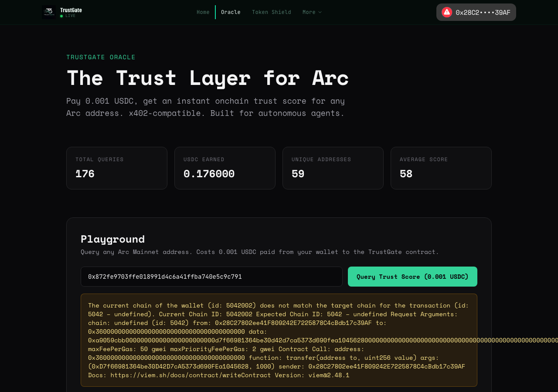The width and height of the screenshot is (558, 392).
Task: Click the TOTAL QUERIES label
Action: [x=99, y=159]
